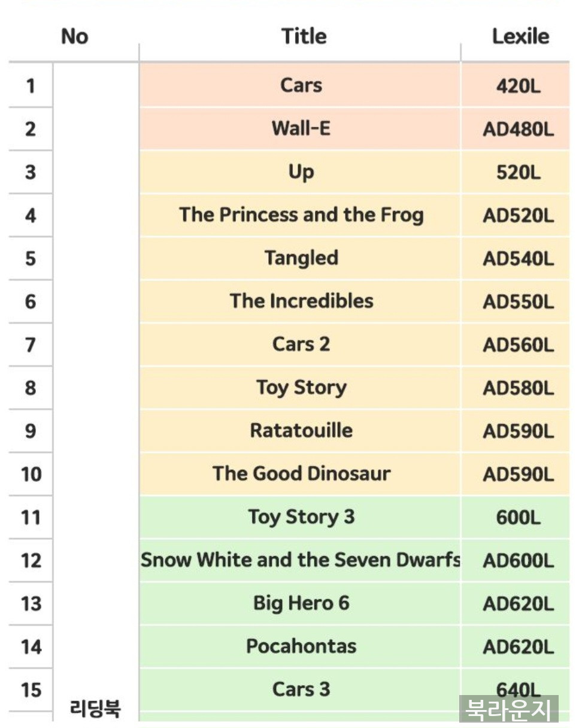Click the Lexile column header
Viewport: 582px width, 728px height.
pos(520,37)
